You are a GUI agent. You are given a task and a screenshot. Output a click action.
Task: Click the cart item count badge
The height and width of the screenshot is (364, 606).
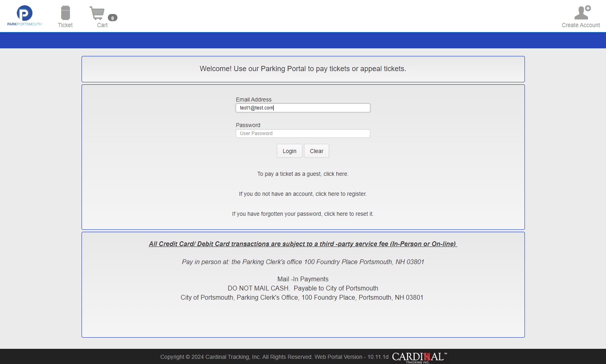click(x=113, y=18)
